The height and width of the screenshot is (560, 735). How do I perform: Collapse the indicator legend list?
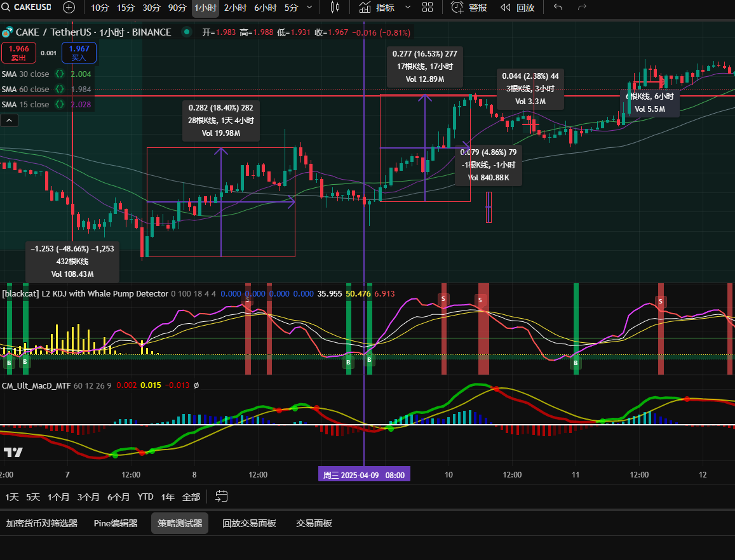coord(10,121)
